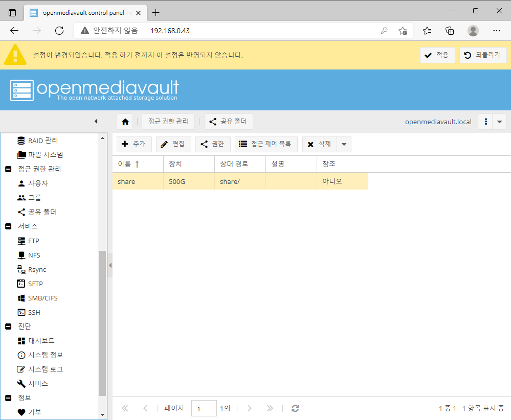511x420 pixels.
Task: Open browser favorites list
Action: click(427, 31)
